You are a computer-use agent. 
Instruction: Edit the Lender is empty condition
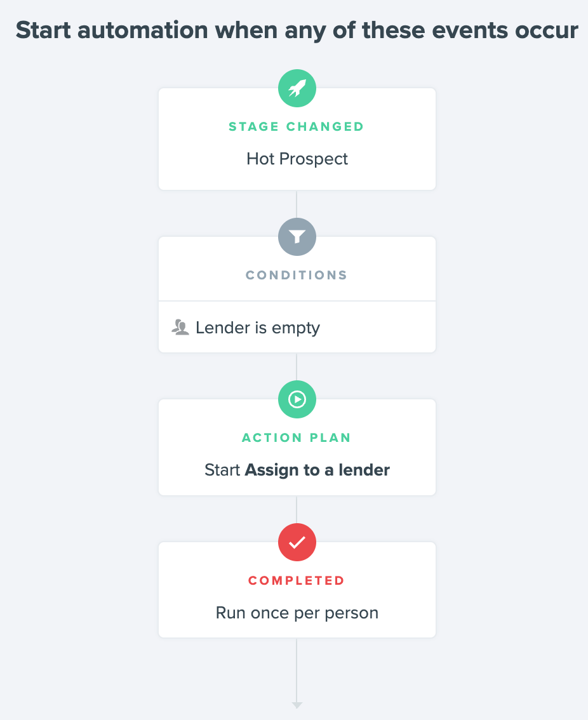[x=297, y=328]
